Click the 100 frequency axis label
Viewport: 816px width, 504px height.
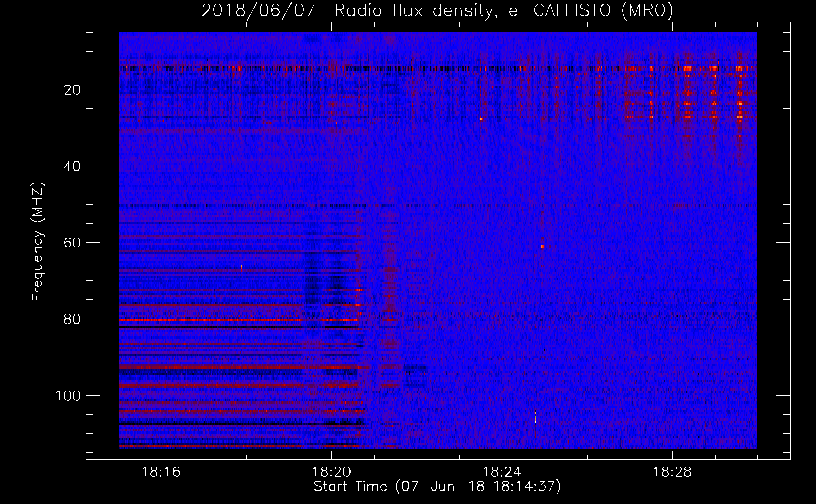click(x=68, y=396)
